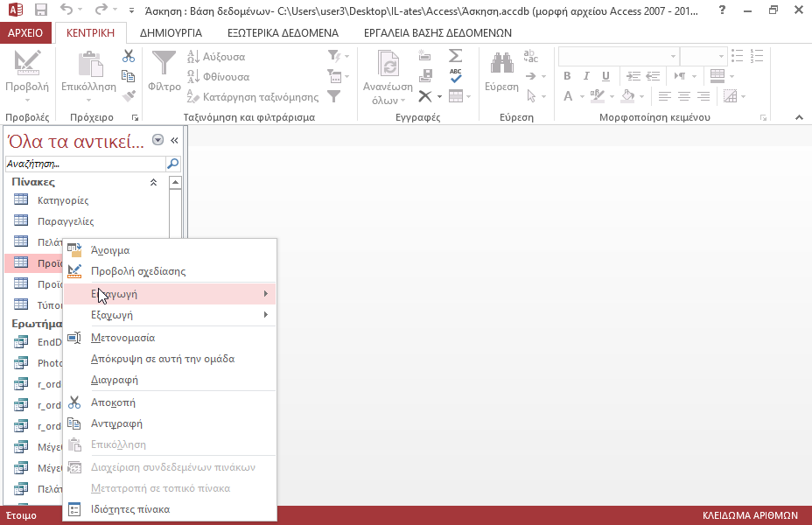
Task: Click the save record icon in Εγγραφές
Action: 425,75
